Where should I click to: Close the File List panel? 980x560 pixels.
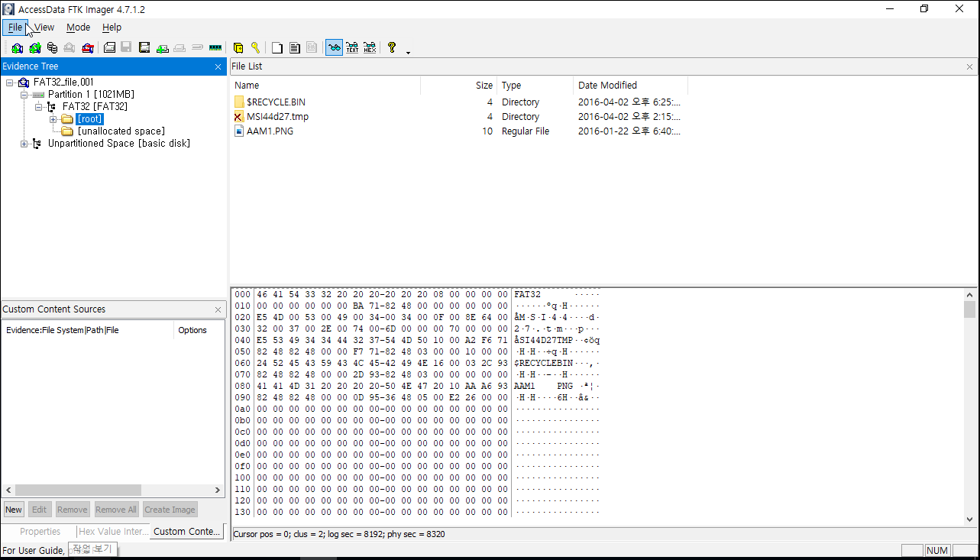(x=970, y=67)
